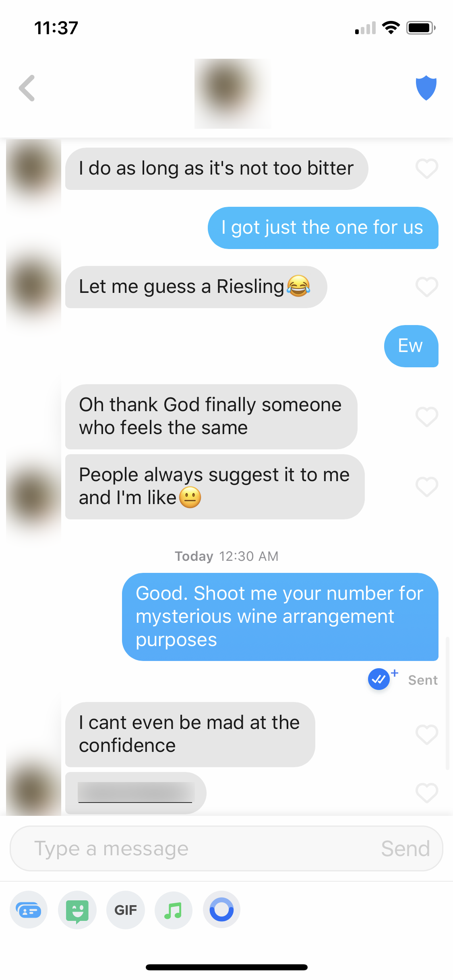Heart the 'People always suggest it' message
The height and width of the screenshot is (980, 453).
coord(427,487)
